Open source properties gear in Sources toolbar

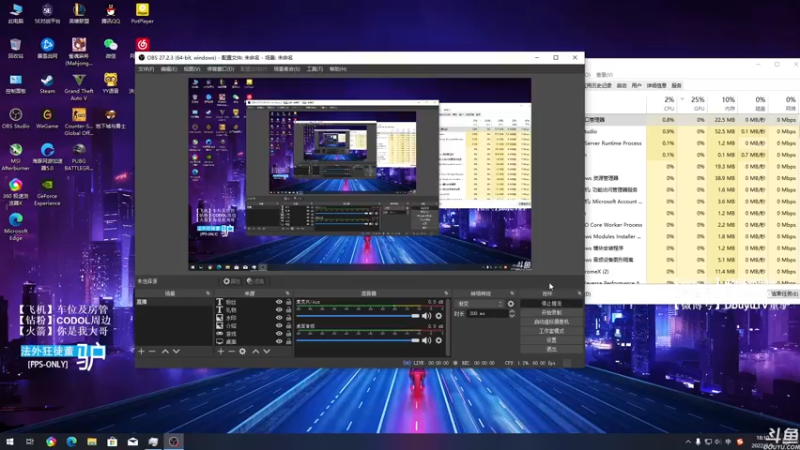[242, 352]
